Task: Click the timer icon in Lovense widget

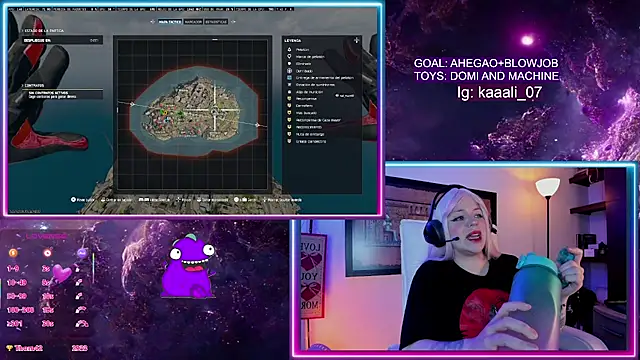Action: 47,253
